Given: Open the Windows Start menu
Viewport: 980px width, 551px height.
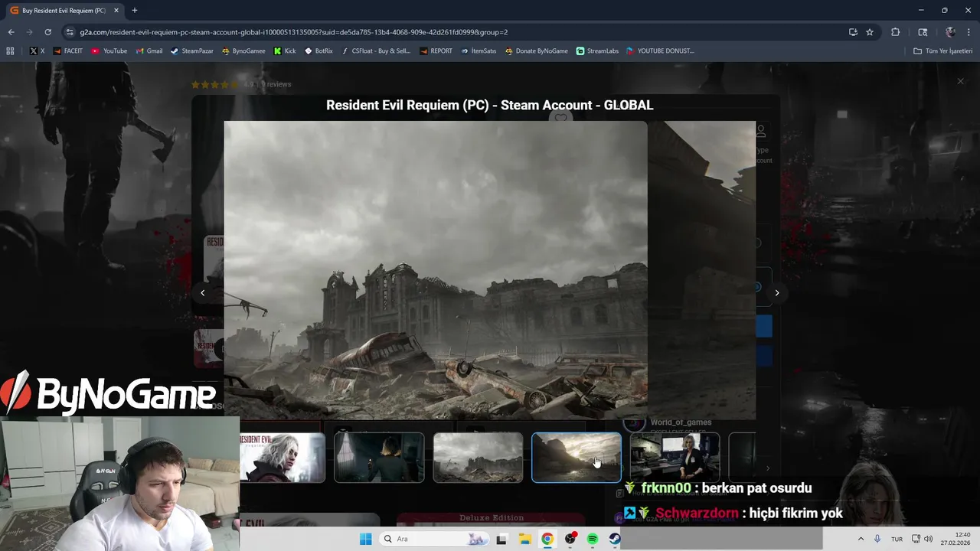Looking at the screenshot, I should pos(366,539).
